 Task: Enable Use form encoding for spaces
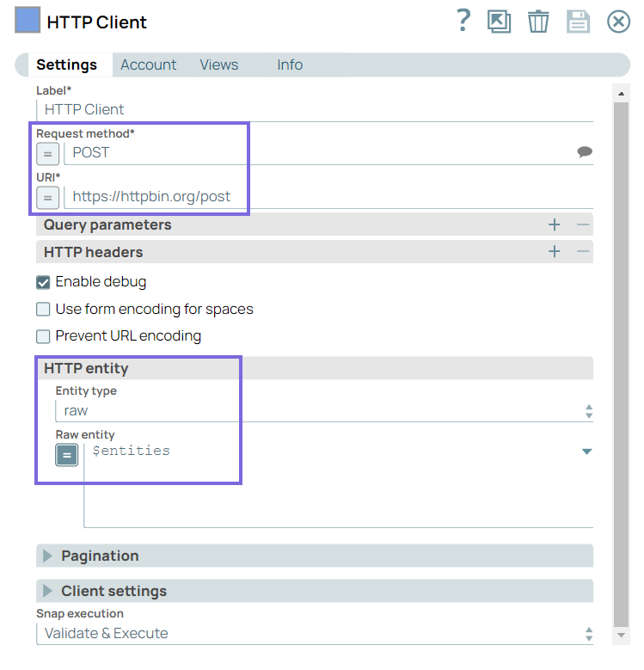[x=43, y=310]
